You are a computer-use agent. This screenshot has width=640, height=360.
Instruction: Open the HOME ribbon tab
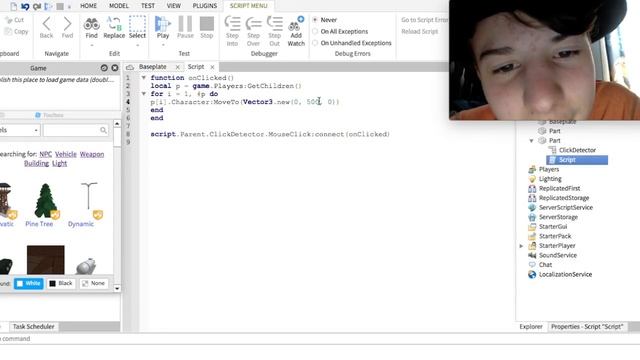88,6
